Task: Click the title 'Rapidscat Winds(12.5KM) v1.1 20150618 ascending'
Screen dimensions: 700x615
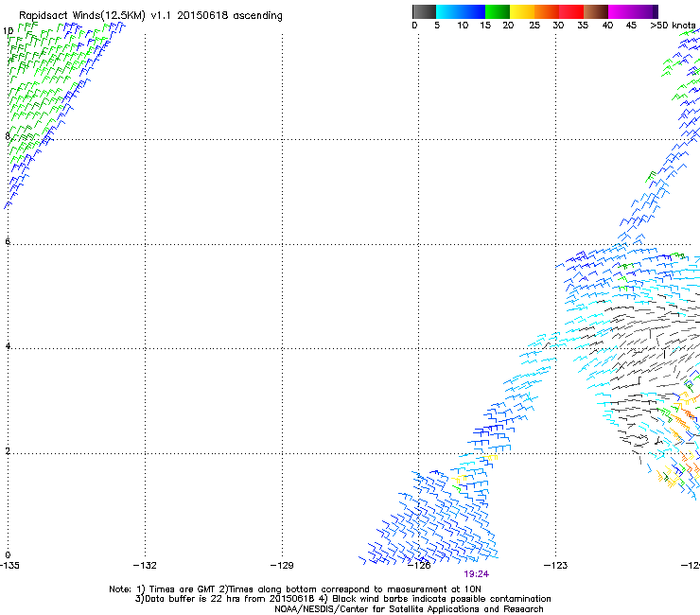Action: pyautogui.click(x=150, y=16)
